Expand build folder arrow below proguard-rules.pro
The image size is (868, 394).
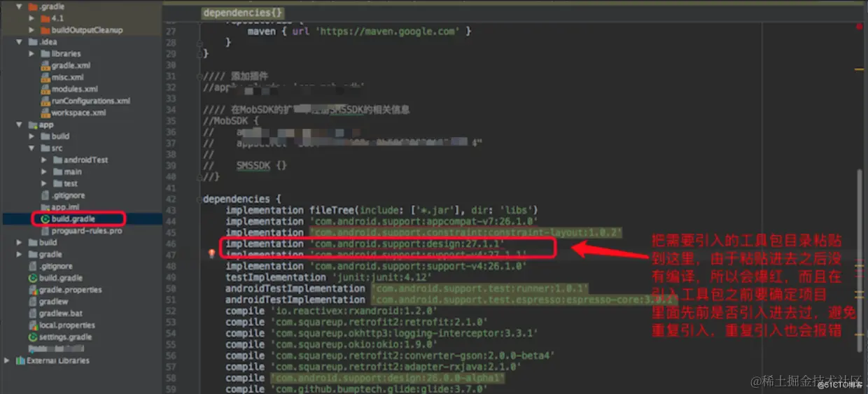tap(20, 243)
